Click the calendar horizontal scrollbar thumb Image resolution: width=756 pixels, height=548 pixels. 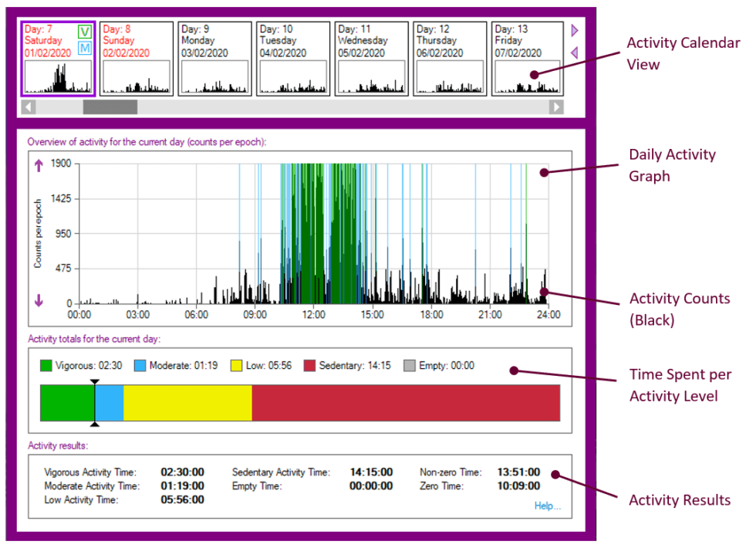coord(109,107)
